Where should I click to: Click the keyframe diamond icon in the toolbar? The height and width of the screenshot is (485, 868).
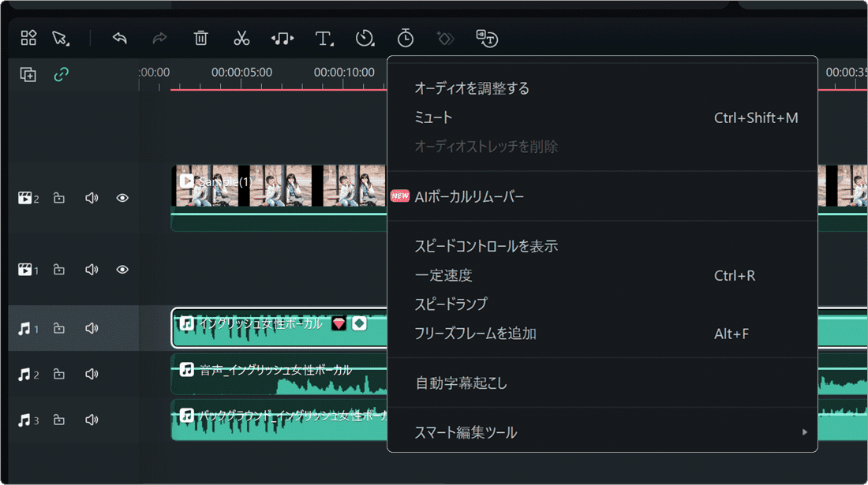[444, 38]
